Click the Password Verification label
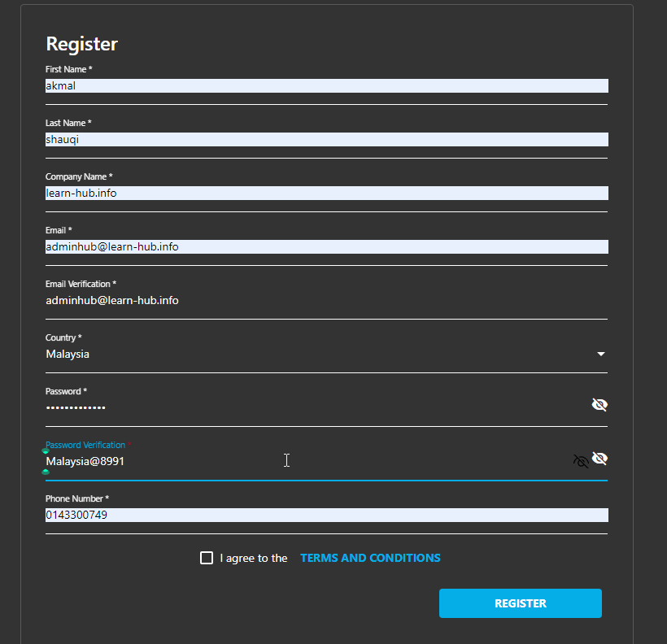The image size is (667, 644). tap(85, 445)
